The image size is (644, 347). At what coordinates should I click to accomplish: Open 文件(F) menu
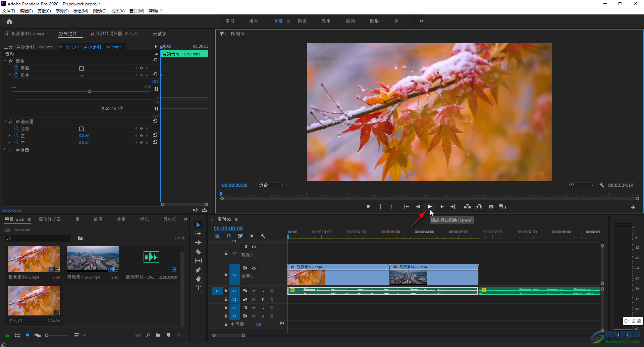click(9, 11)
